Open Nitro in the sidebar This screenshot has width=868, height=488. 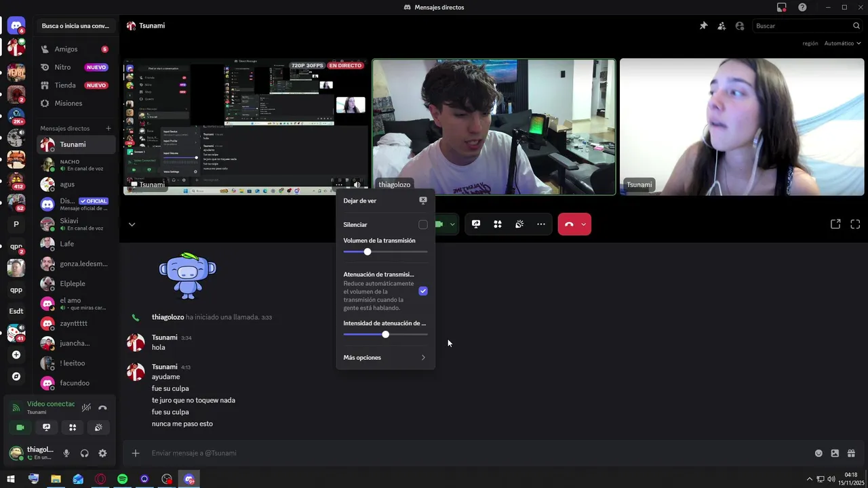click(77, 67)
